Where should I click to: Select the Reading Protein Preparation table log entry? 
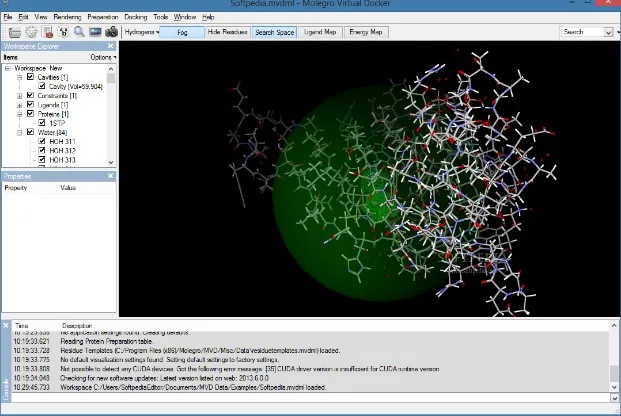tap(310, 341)
